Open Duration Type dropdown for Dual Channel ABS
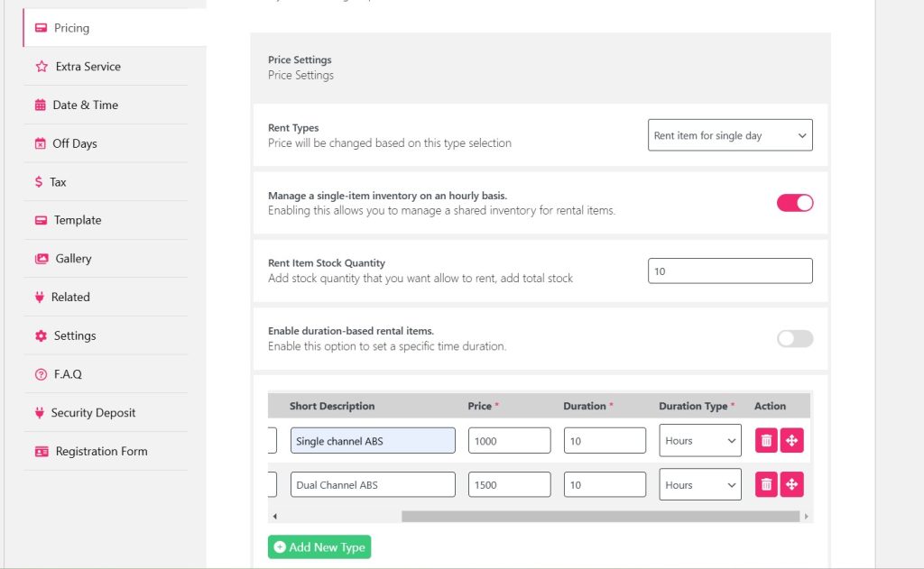Screen dimensions: 924x569 pyautogui.click(x=699, y=485)
